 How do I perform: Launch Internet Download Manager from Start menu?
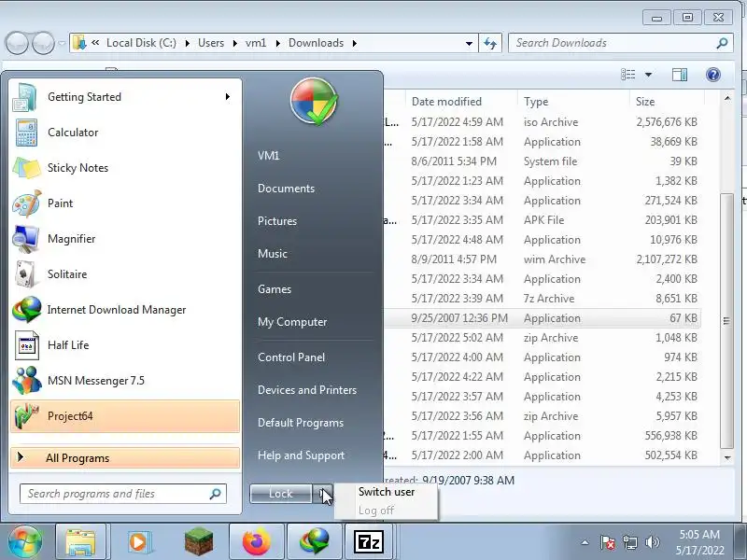point(125,310)
